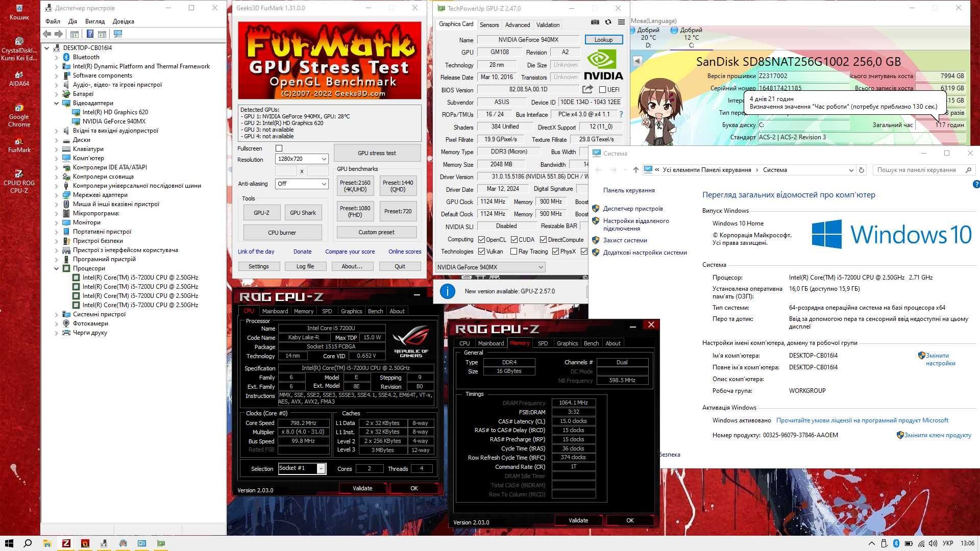
Task: Click System window up-arrow navigation icon
Action: [635, 170]
